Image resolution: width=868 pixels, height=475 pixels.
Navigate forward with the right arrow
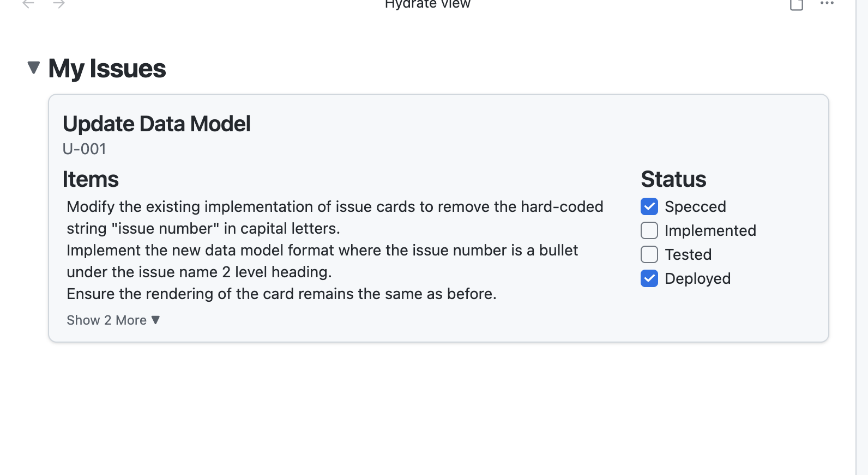pyautogui.click(x=59, y=4)
